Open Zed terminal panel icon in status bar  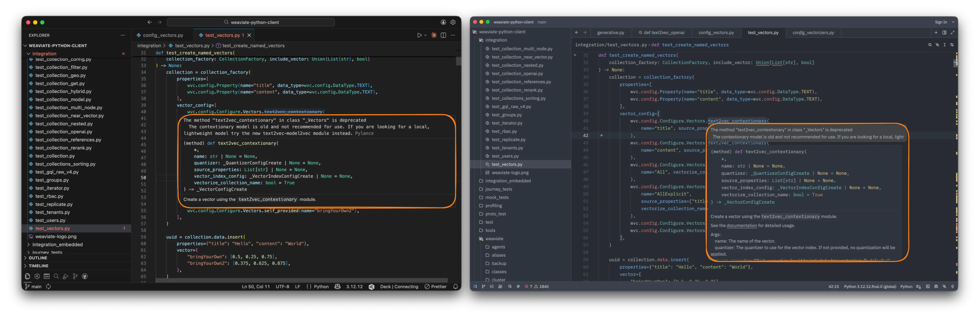point(928,287)
